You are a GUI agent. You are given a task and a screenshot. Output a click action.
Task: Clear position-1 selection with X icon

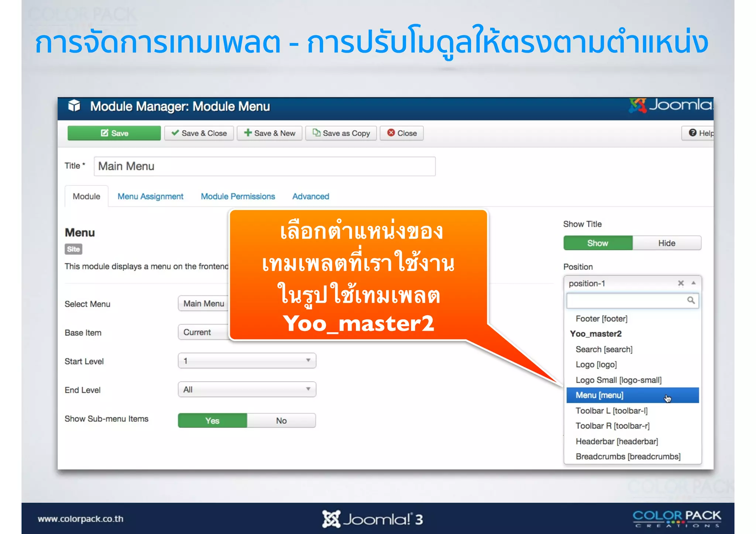(681, 283)
